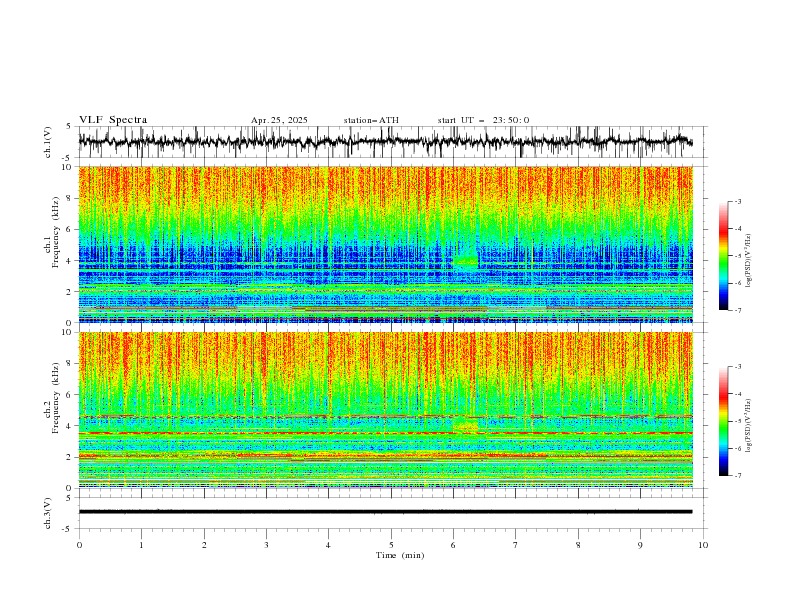Viewport: 792px width, 612px height.
Task: Click the "8" tick on the time axis
Action: click(578, 545)
